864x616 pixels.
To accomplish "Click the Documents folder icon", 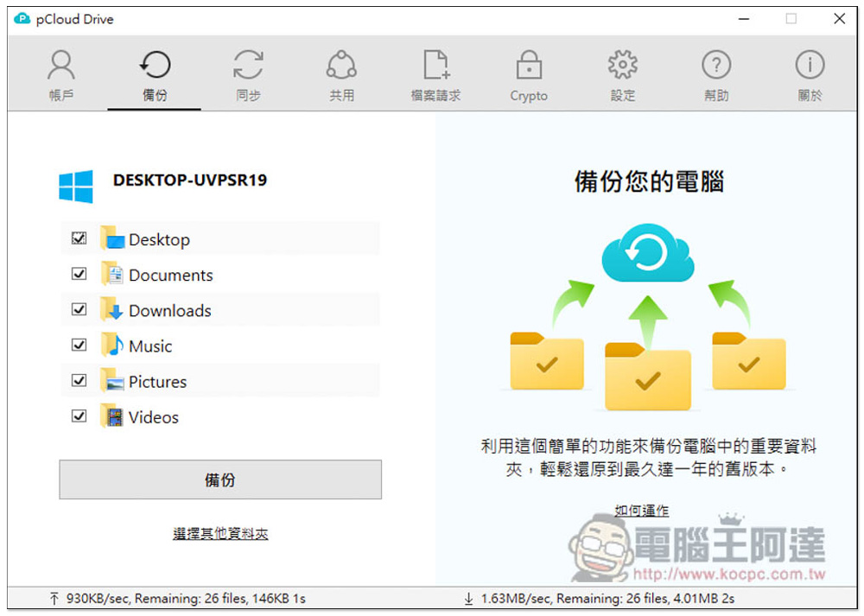I will pos(112,274).
